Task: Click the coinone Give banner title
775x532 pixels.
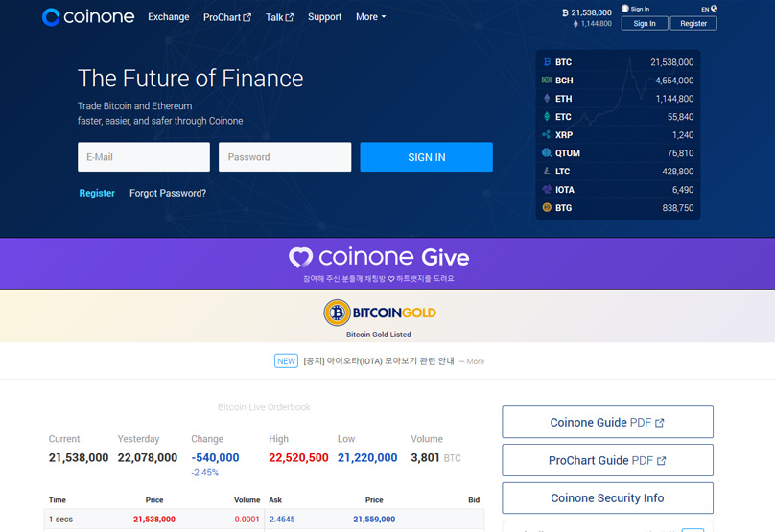Action: pos(394,257)
